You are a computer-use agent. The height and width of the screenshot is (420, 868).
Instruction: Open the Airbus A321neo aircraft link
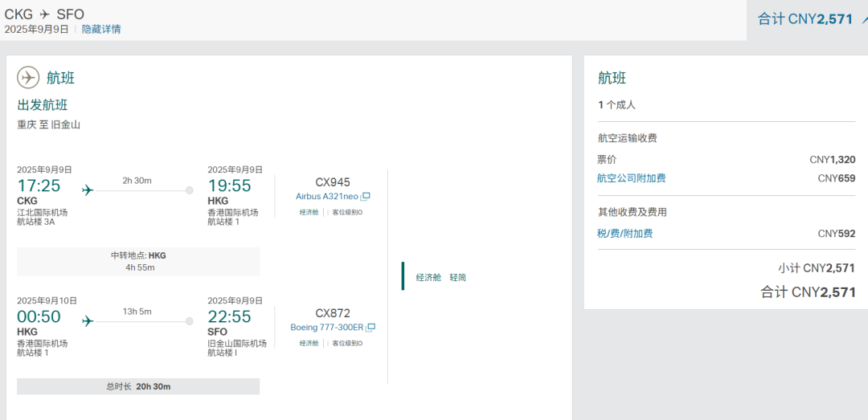pyautogui.click(x=327, y=197)
